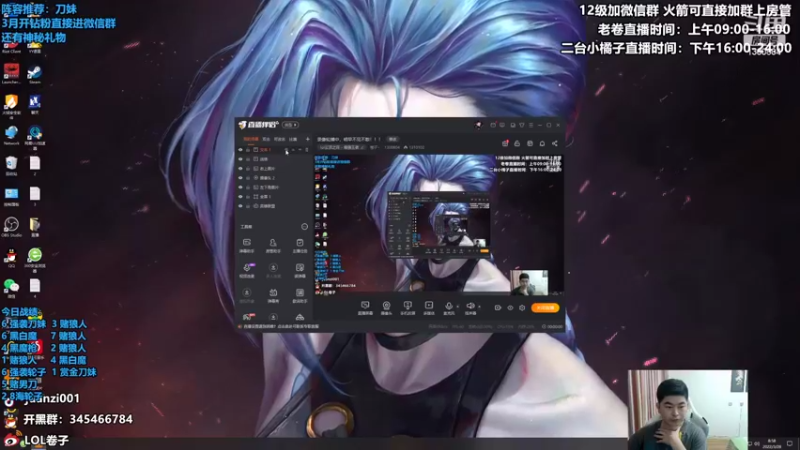Open the desktop capture source in bottom toolbar
This screenshot has width=800, height=450.
[365, 308]
